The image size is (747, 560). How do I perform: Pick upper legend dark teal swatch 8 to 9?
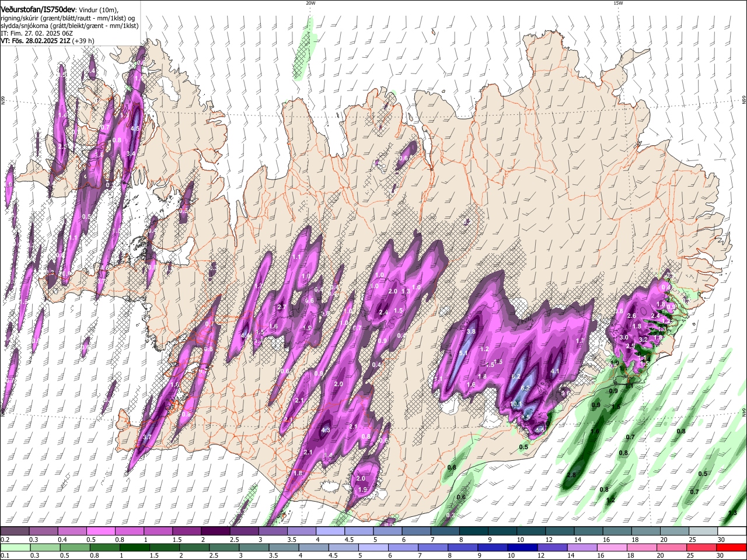tap(474, 531)
